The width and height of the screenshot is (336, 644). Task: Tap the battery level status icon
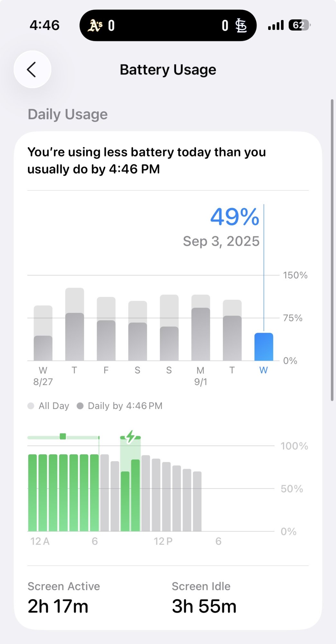[x=299, y=25]
